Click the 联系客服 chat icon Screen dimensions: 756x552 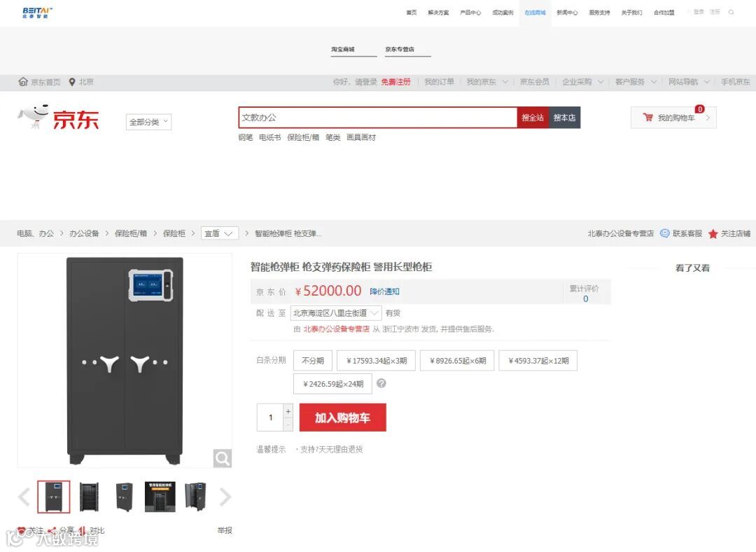664,233
